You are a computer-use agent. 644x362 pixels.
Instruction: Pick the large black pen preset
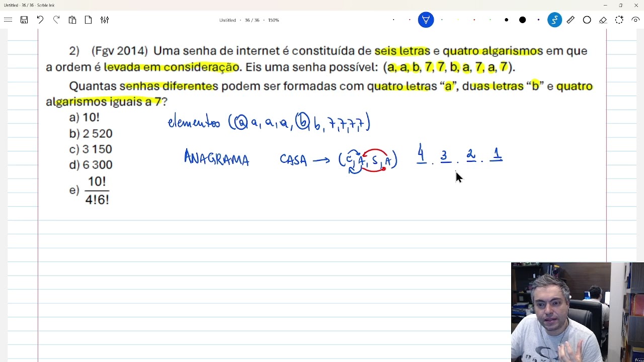tap(522, 20)
